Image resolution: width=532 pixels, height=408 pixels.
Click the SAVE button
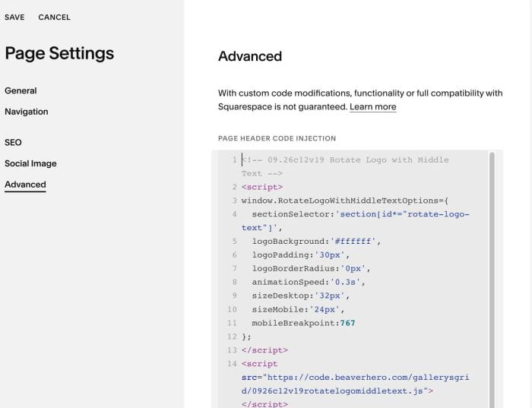pos(14,17)
